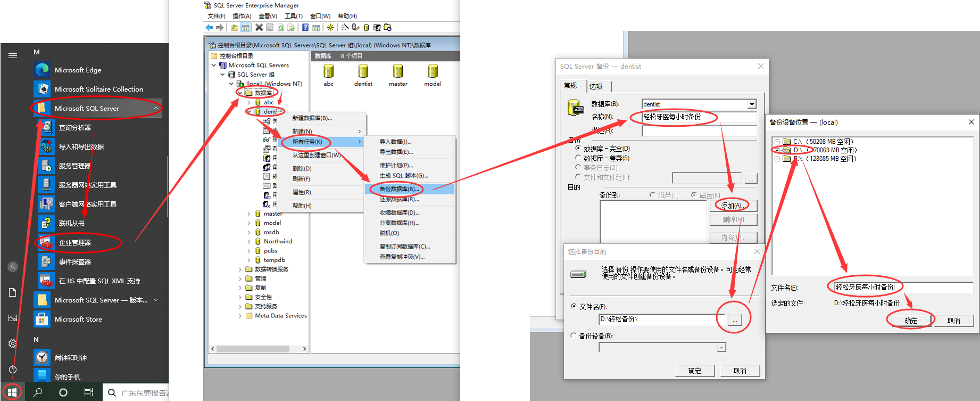Open the 操作(A) menu
The width and height of the screenshot is (980, 401).
pyautogui.click(x=242, y=16)
